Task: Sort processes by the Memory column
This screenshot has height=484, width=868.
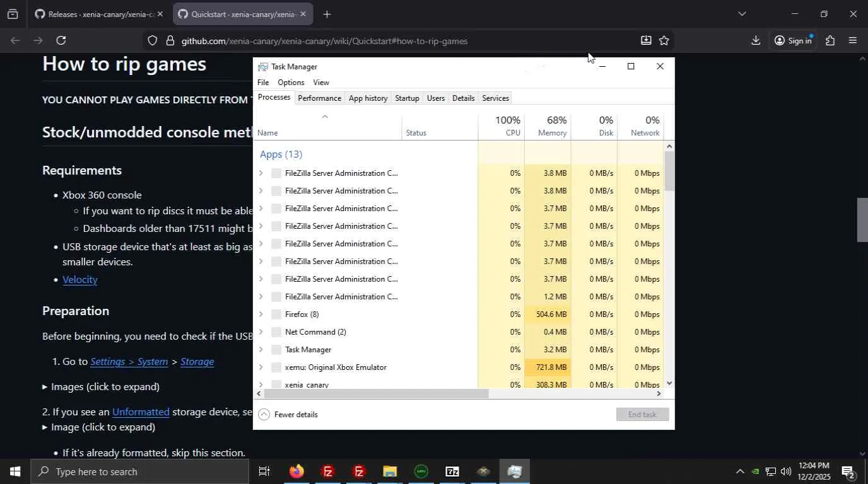Action: 548,125
